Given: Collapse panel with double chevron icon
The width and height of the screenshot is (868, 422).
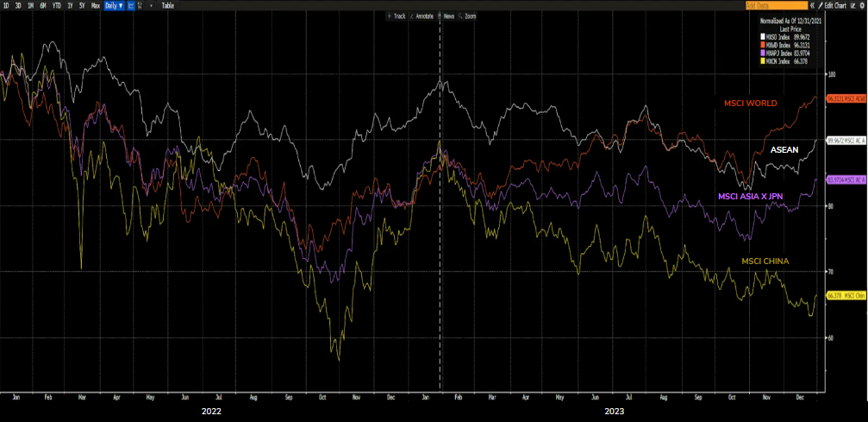Looking at the screenshot, I should pyautogui.click(x=812, y=5).
